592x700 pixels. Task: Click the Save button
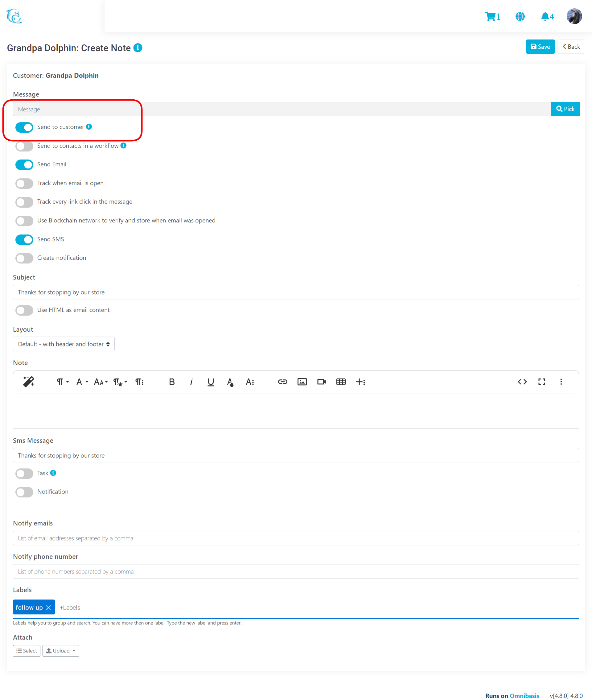[x=540, y=47]
